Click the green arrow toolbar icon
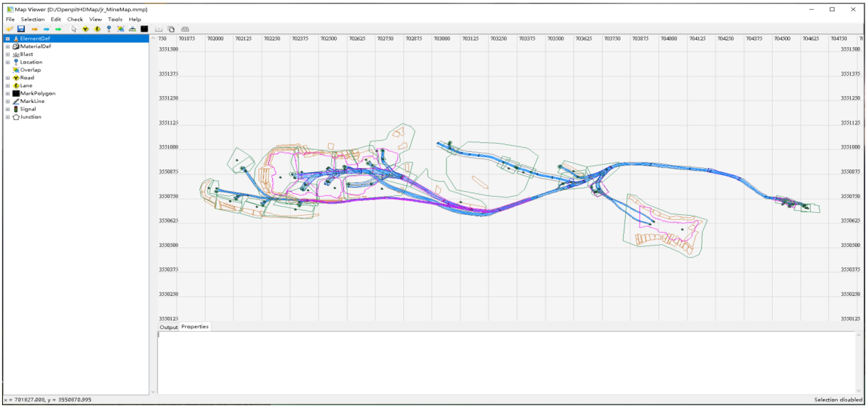Viewport: 868px width, 408px height. click(58, 29)
